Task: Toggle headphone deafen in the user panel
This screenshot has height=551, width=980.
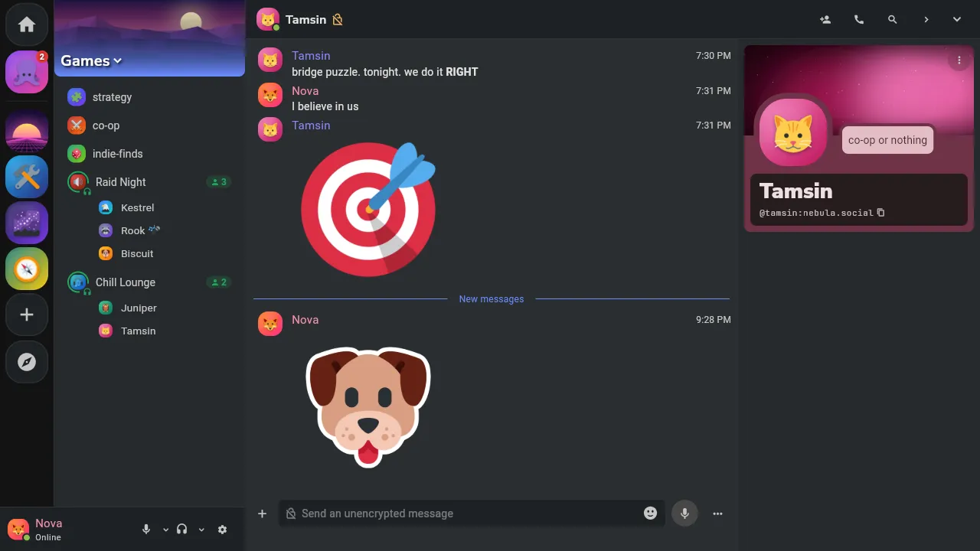Action: tap(181, 530)
